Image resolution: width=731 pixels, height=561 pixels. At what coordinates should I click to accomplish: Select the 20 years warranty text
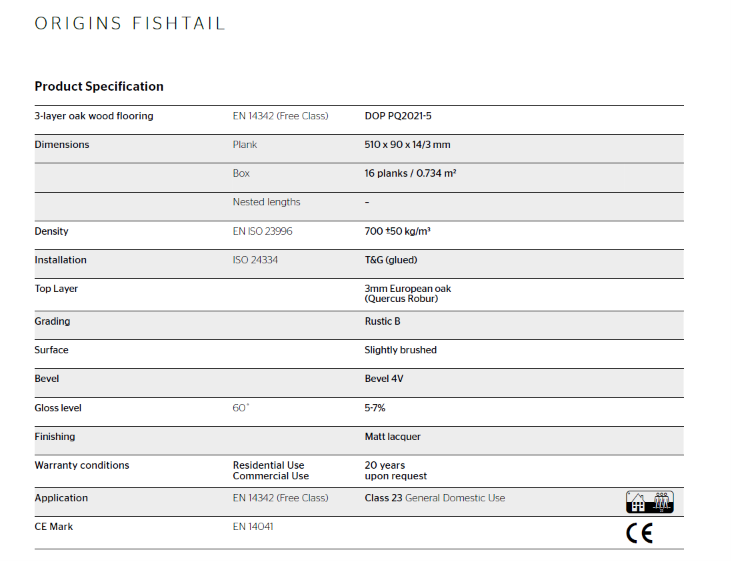(385, 465)
